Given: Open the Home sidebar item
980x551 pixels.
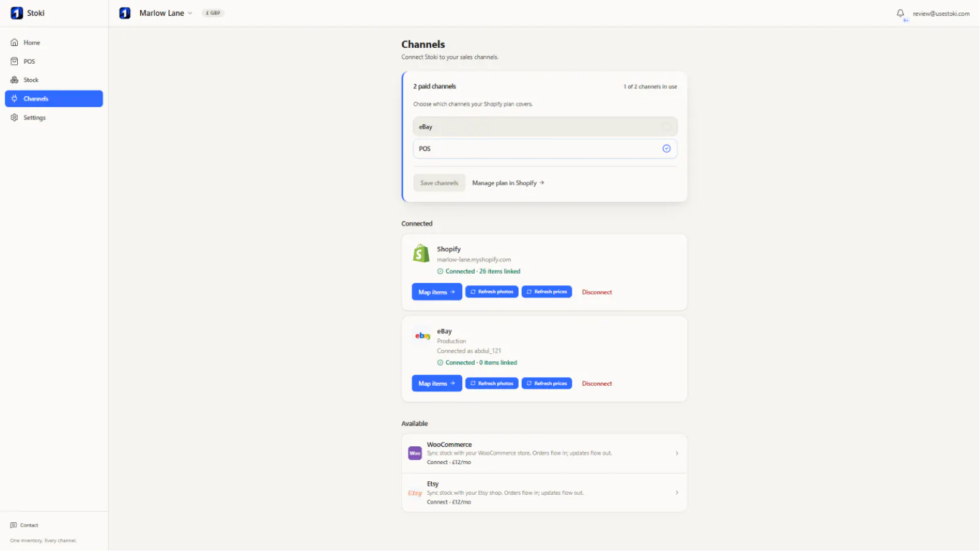Looking at the screenshot, I should tap(54, 43).
